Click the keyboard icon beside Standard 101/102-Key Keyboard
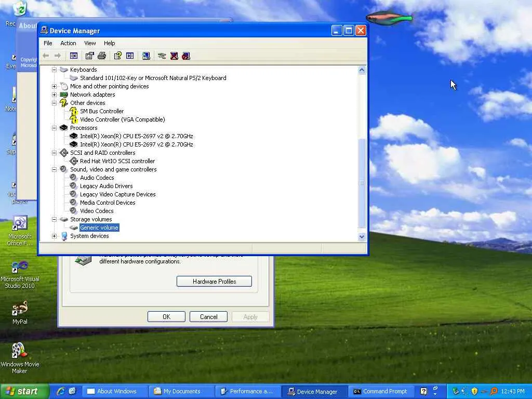The width and height of the screenshot is (532, 399). pos(74,78)
